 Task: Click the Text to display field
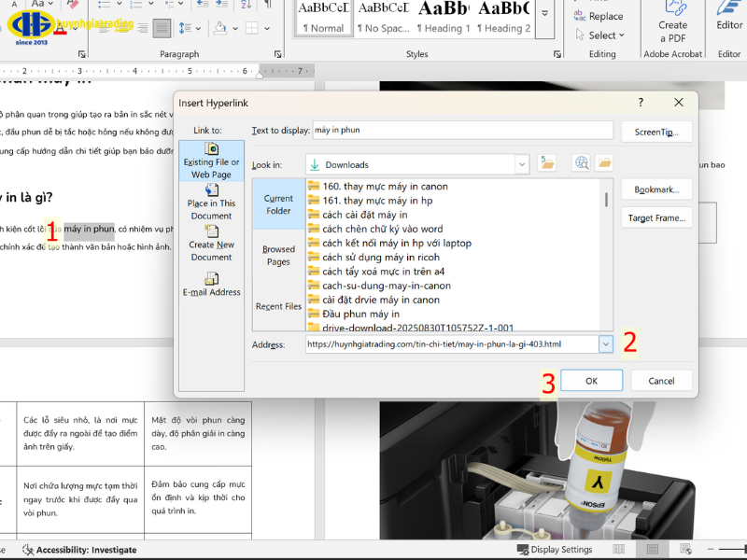coord(461,131)
